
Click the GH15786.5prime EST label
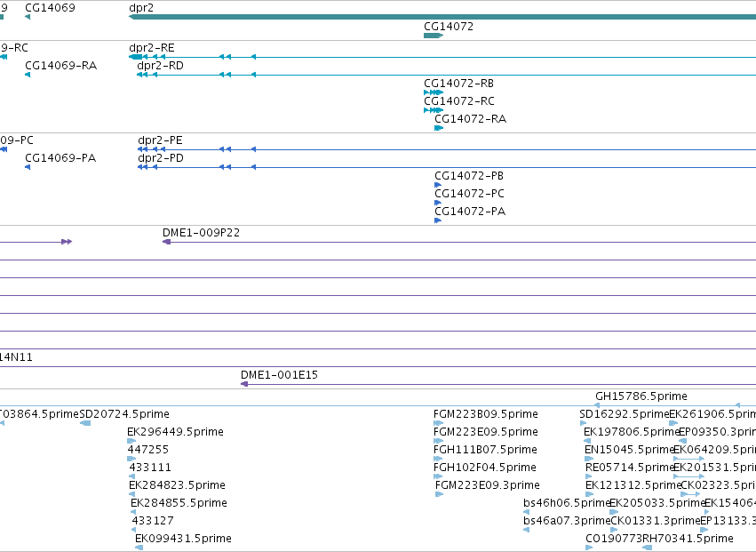tap(641, 396)
